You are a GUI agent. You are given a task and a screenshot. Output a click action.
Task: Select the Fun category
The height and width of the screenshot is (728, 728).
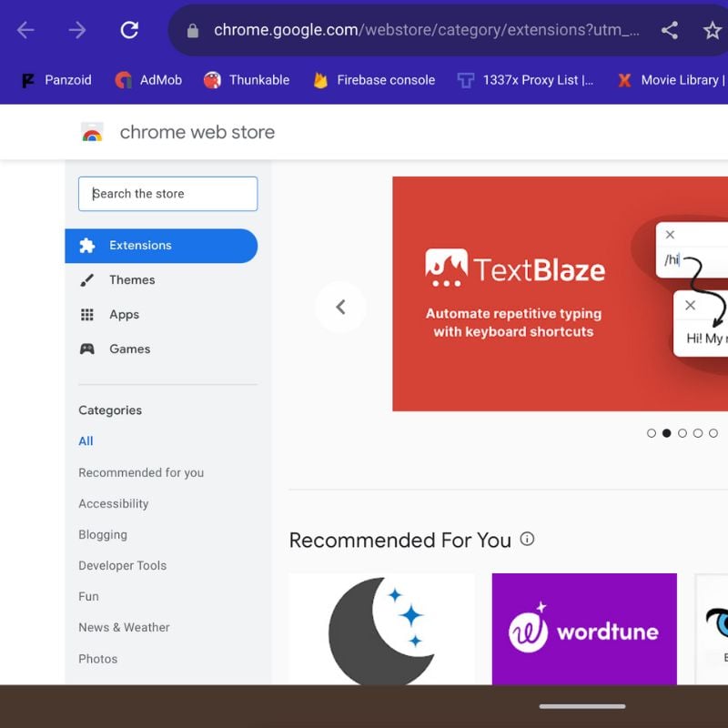tap(88, 597)
